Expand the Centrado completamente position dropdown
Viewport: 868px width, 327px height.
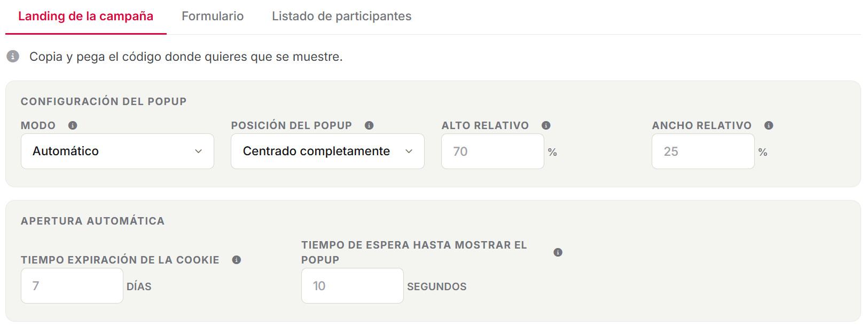click(x=327, y=151)
